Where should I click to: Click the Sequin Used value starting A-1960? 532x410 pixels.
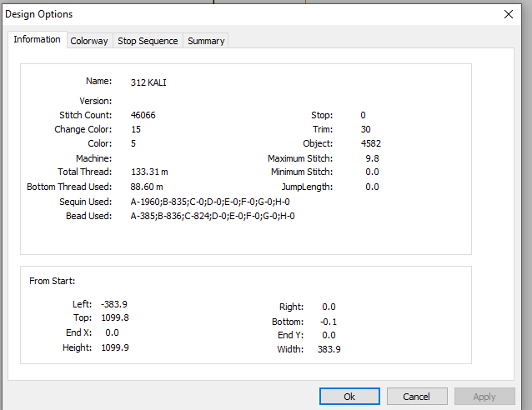pyautogui.click(x=210, y=202)
